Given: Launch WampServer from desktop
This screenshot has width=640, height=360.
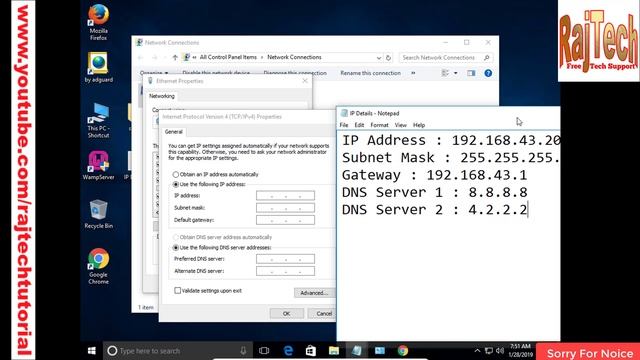Looking at the screenshot, I should [98, 166].
